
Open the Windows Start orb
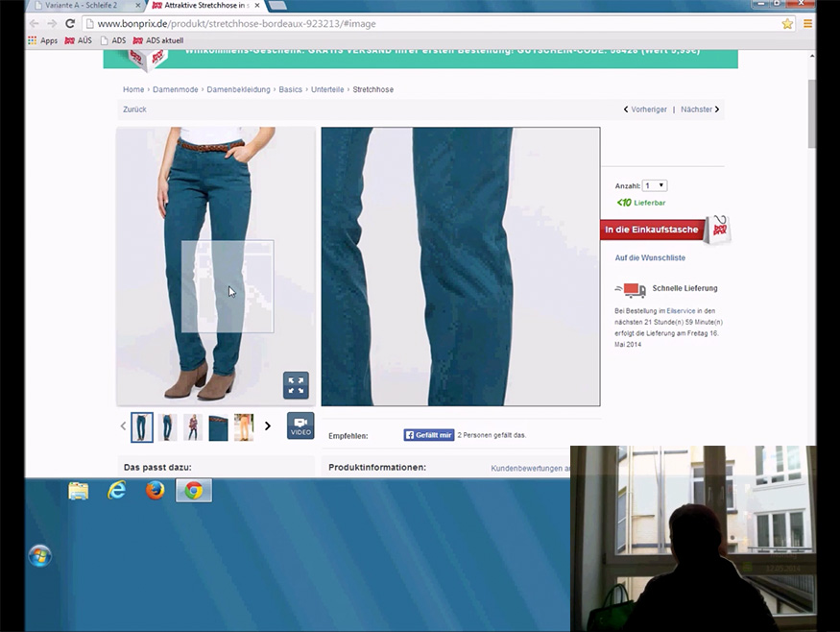click(x=40, y=556)
